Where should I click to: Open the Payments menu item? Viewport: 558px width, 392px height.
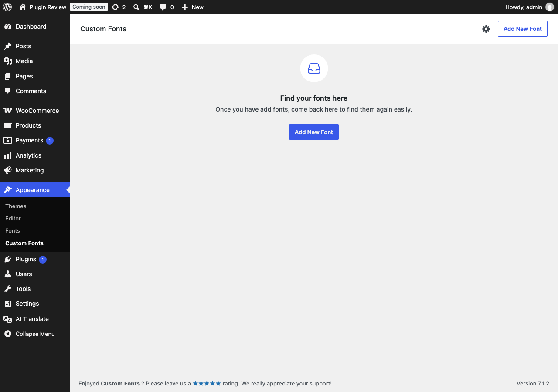35,140
